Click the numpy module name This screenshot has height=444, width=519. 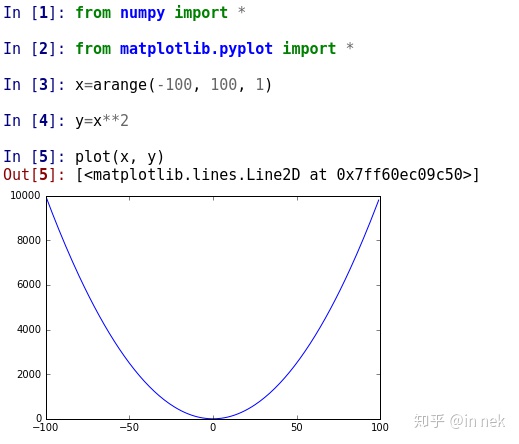point(142,13)
